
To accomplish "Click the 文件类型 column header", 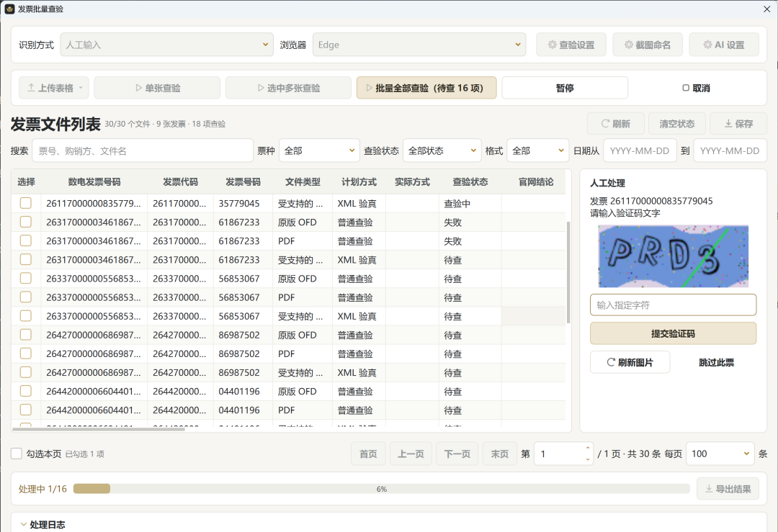I will [x=303, y=182].
